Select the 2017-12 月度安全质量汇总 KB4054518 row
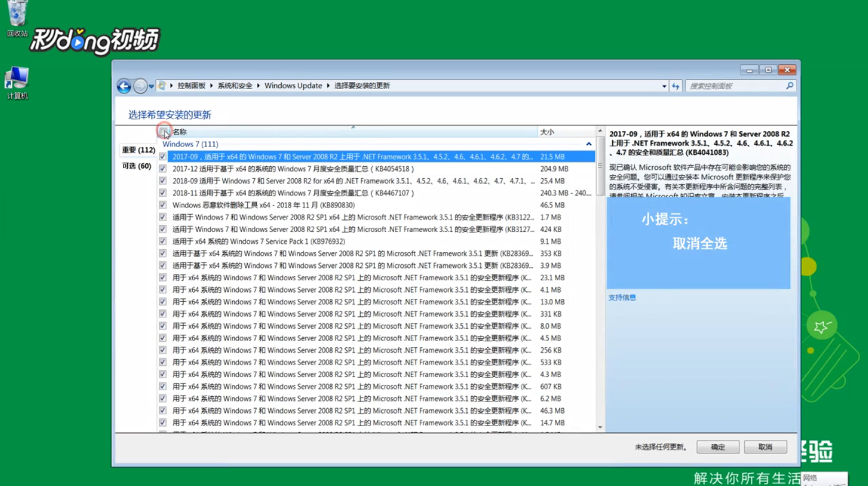The width and height of the screenshot is (868, 486). pos(381,169)
